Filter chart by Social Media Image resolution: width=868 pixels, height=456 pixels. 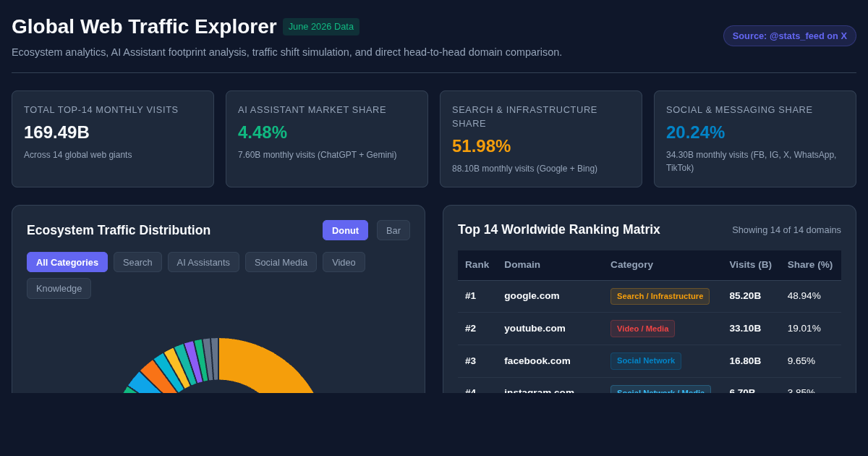click(x=281, y=262)
